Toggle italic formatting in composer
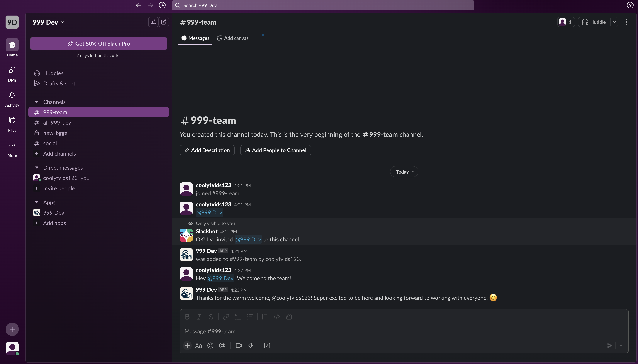Screen dimensions: 638x364 click(199, 317)
